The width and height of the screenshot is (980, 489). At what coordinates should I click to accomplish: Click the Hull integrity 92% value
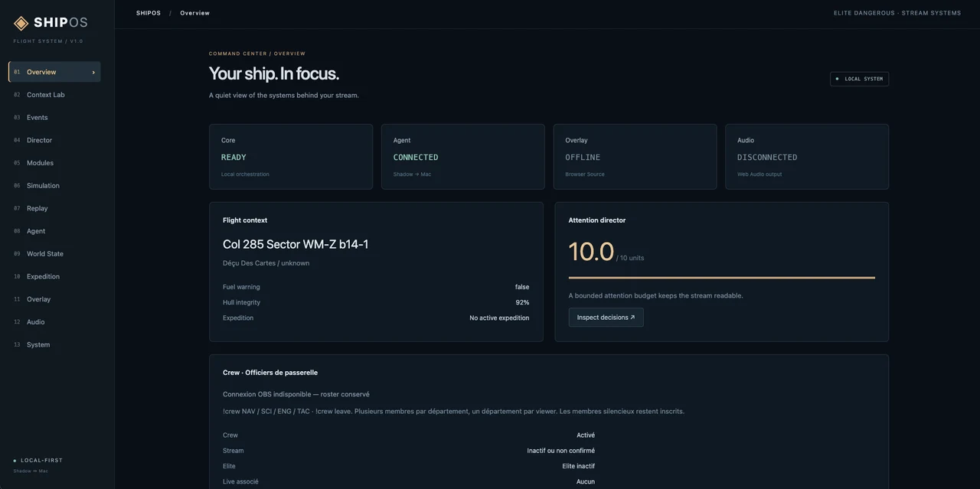pyautogui.click(x=522, y=302)
